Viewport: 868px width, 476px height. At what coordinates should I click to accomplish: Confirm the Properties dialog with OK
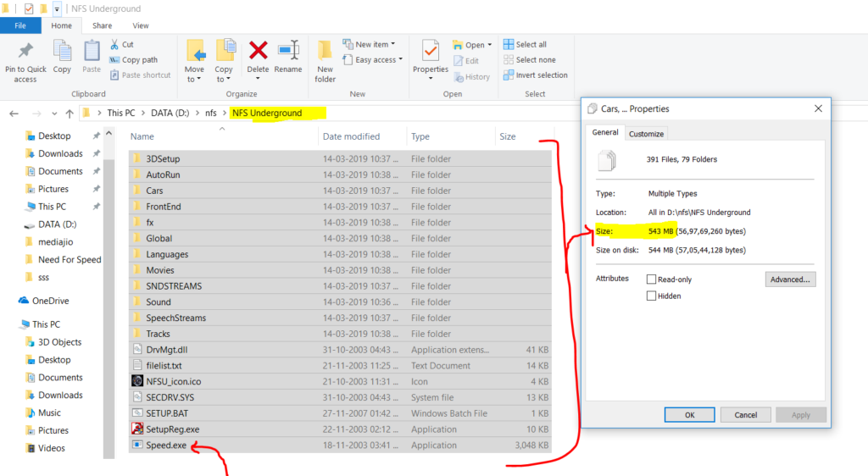pos(689,415)
